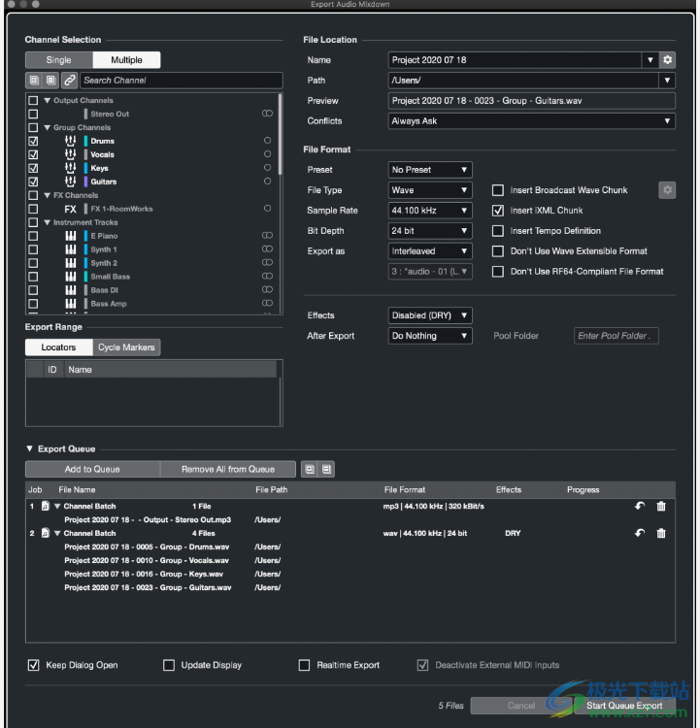This screenshot has height=728, width=700.
Task: Switch to Cycle Markers tab
Action: point(126,347)
